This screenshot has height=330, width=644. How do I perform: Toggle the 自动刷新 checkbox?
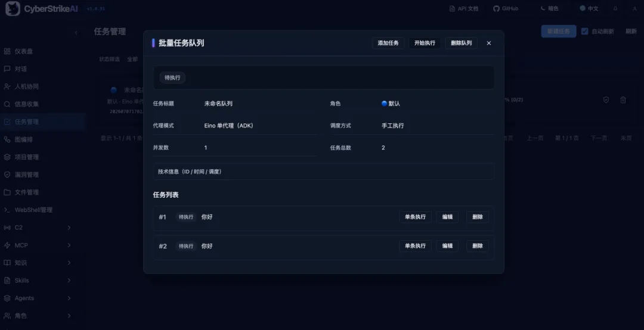point(584,31)
